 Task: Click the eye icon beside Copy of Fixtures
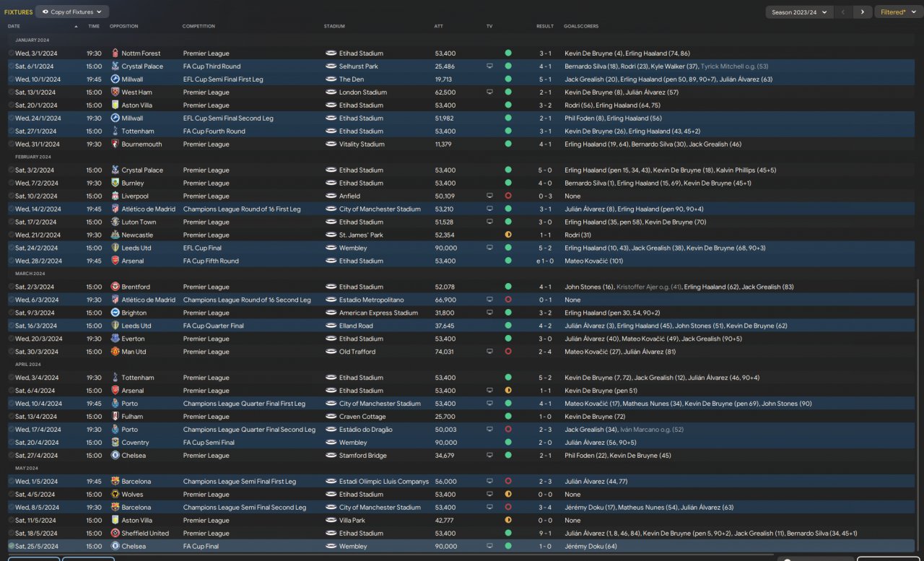point(46,12)
